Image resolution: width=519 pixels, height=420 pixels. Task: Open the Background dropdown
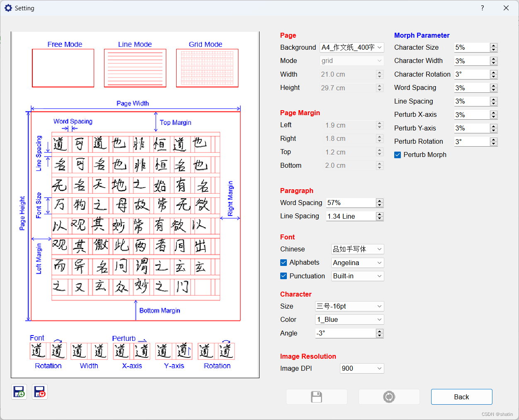(x=352, y=47)
